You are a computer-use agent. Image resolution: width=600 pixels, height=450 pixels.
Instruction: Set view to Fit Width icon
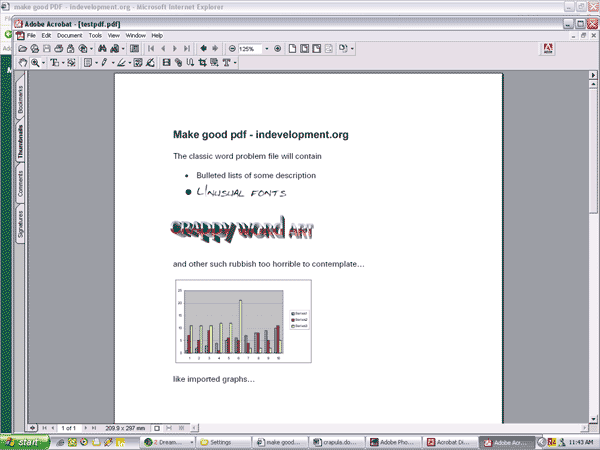(x=316, y=49)
